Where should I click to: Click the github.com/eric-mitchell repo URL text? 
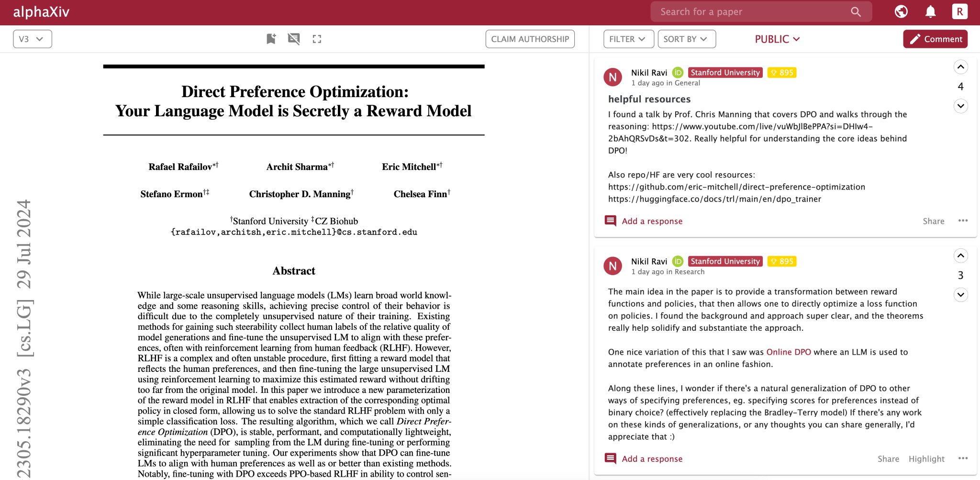[x=736, y=187]
